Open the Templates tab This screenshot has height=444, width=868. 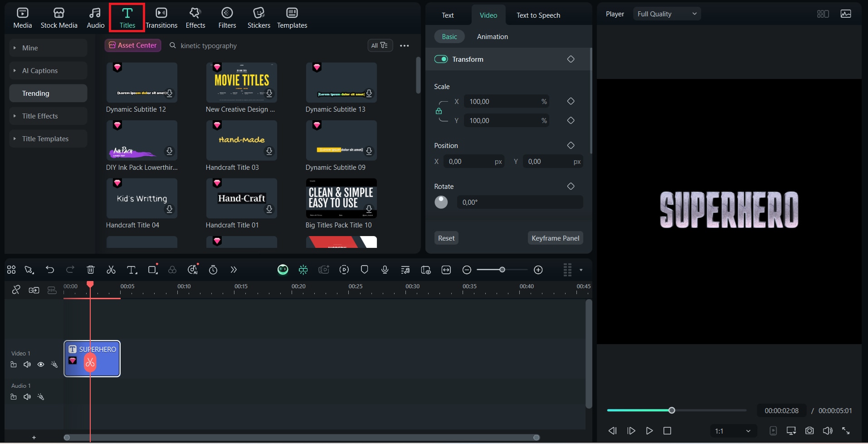coord(292,18)
